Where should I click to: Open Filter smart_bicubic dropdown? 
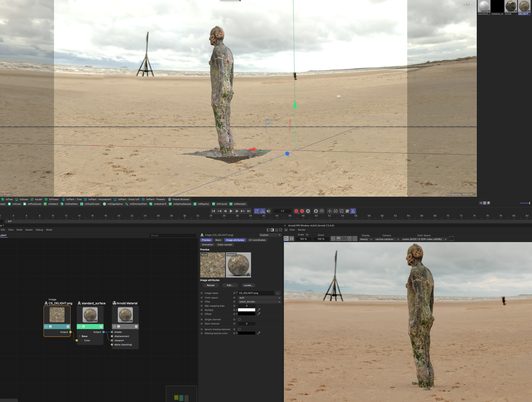(259, 302)
